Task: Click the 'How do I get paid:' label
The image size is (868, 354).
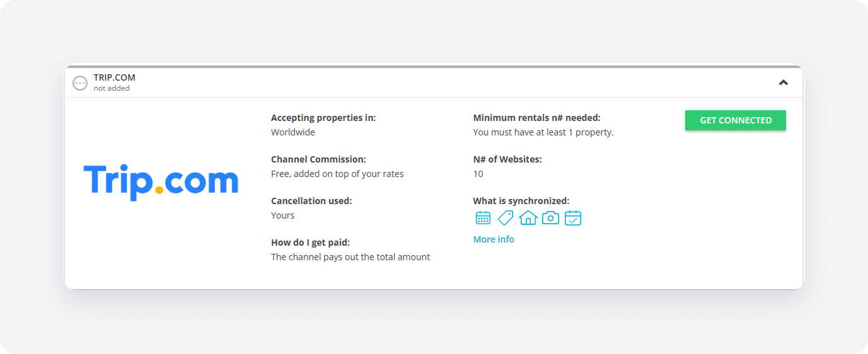Action: [x=310, y=243]
